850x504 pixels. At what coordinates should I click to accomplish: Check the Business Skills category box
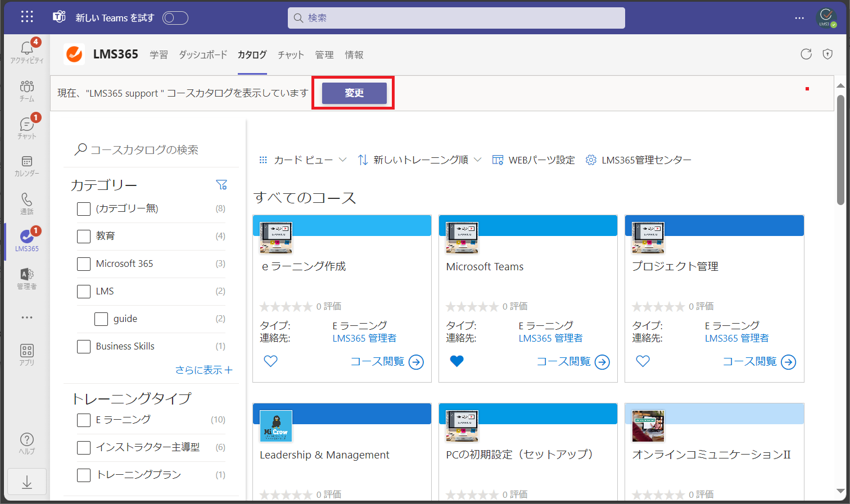click(84, 347)
